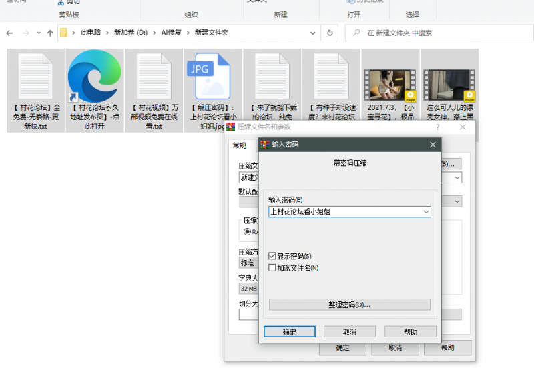This screenshot has width=534, height=392.
Task: Select the RAR format radio button
Action: 247,231
